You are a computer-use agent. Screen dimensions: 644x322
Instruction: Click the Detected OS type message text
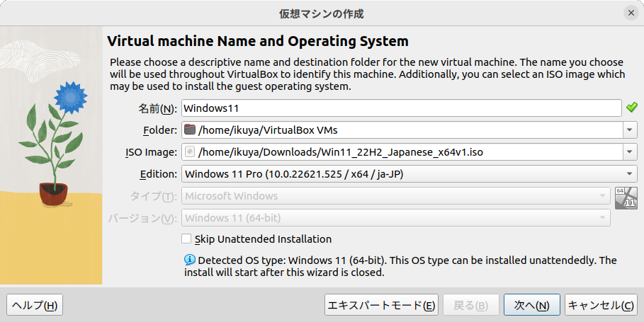[x=400, y=266]
